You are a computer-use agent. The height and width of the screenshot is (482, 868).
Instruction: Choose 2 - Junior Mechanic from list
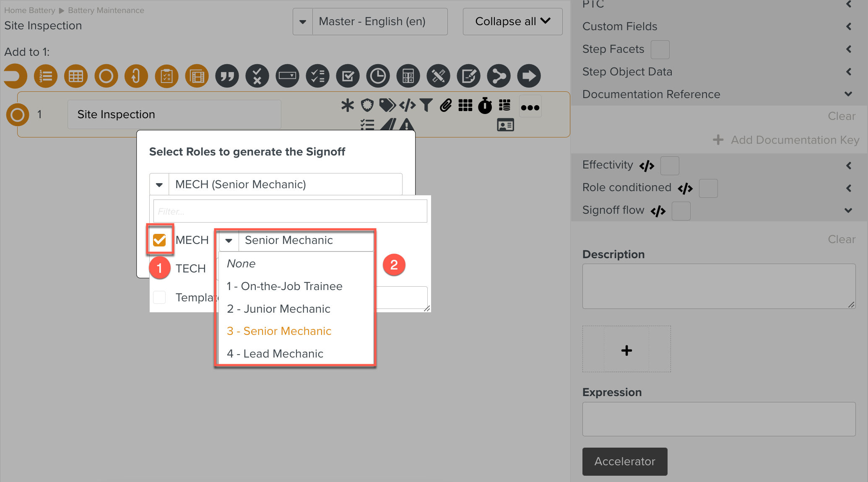click(278, 309)
